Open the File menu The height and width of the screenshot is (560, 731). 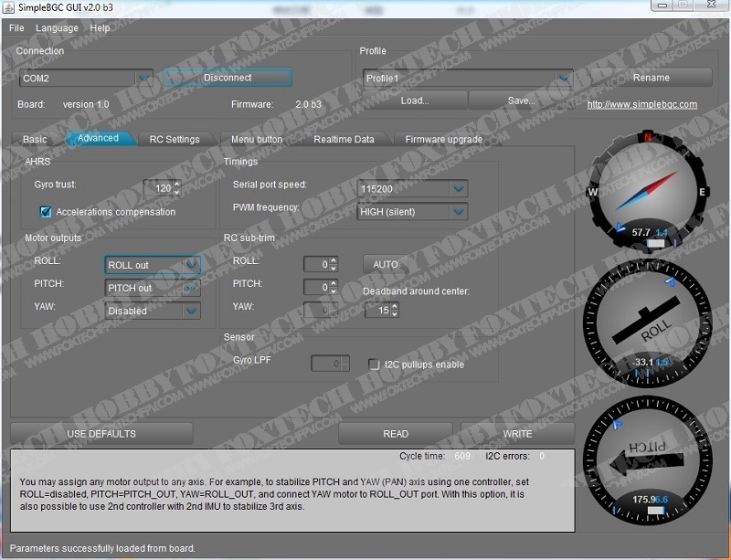pos(16,28)
